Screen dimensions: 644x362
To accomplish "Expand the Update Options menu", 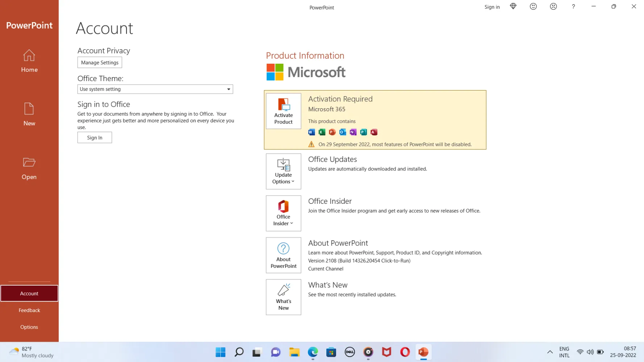I will tap(284, 171).
